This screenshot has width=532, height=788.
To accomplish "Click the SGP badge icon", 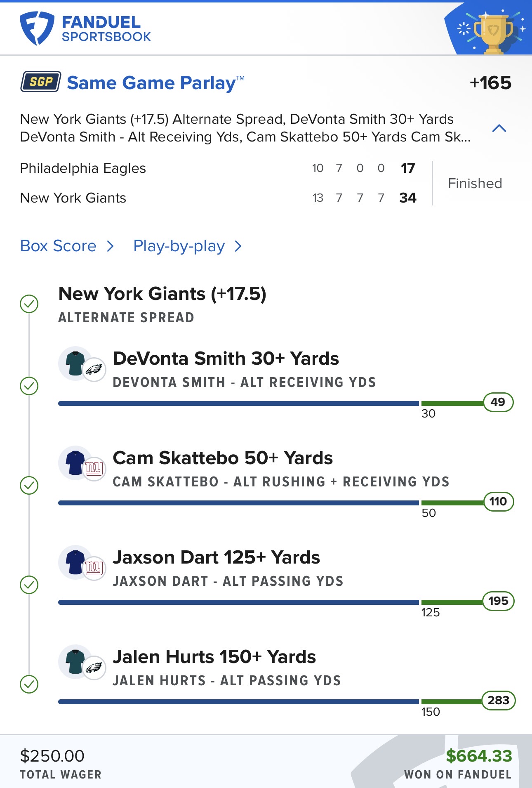I will [41, 82].
